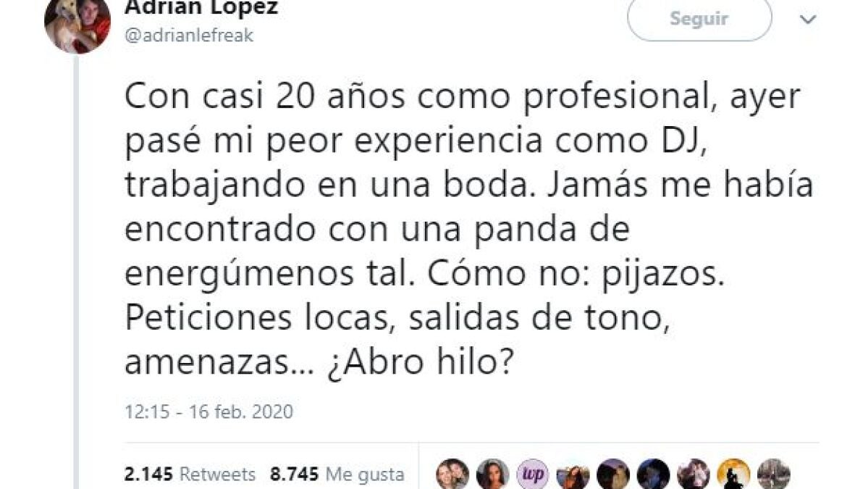Click the purple 'wp' logo avatar

click(x=533, y=474)
